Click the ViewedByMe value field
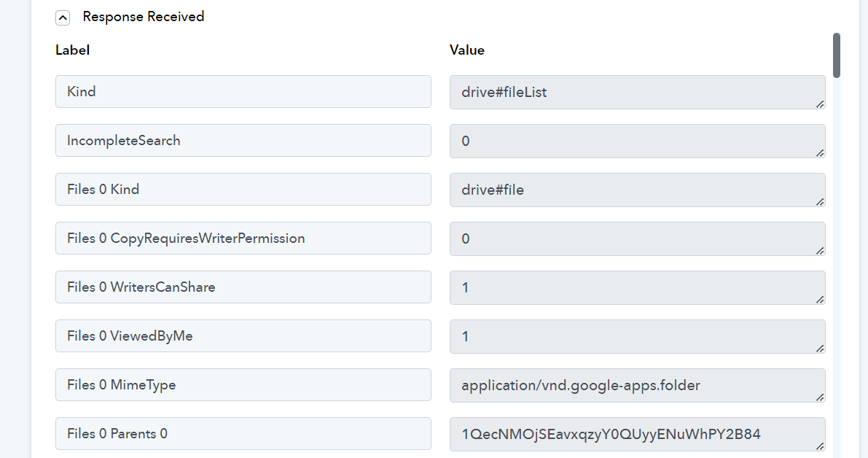The width and height of the screenshot is (868, 458). [x=637, y=336]
